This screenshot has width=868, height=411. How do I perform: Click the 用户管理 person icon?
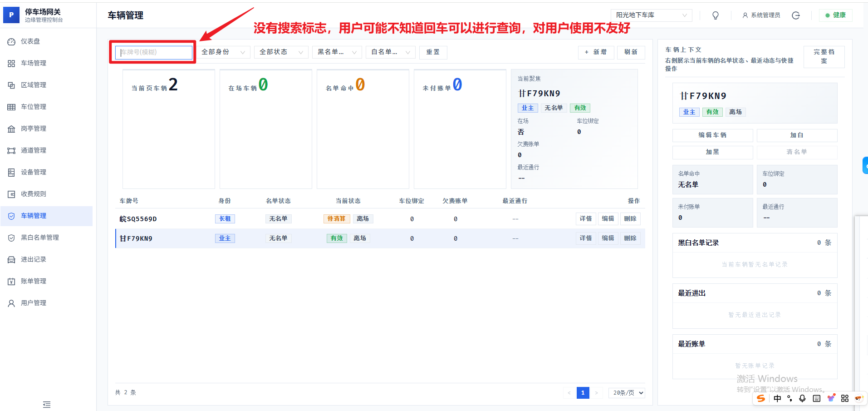tap(11, 303)
